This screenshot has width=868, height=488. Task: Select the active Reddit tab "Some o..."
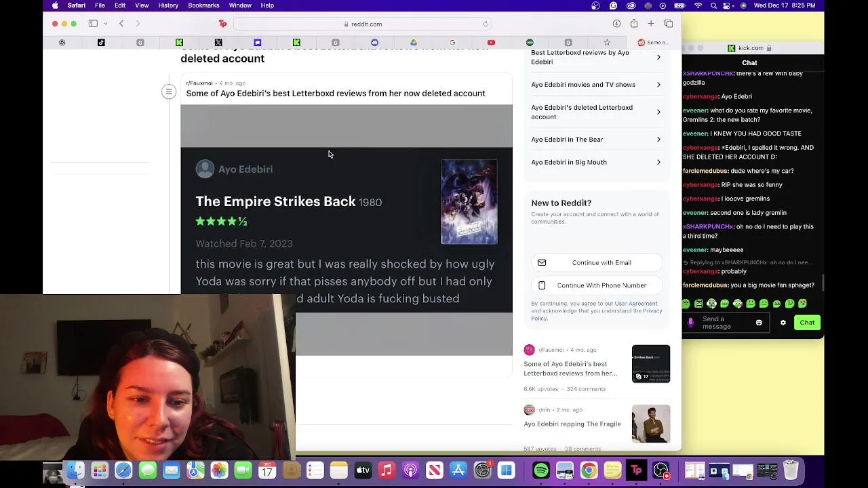coord(652,43)
